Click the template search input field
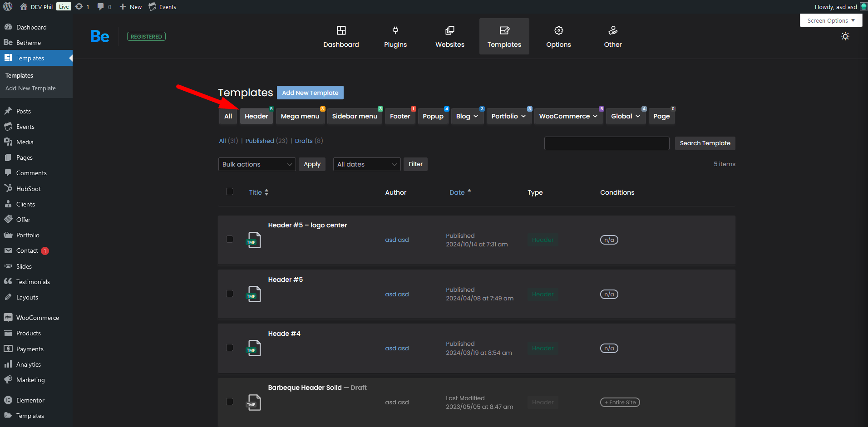The width and height of the screenshot is (868, 427). (x=607, y=143)
